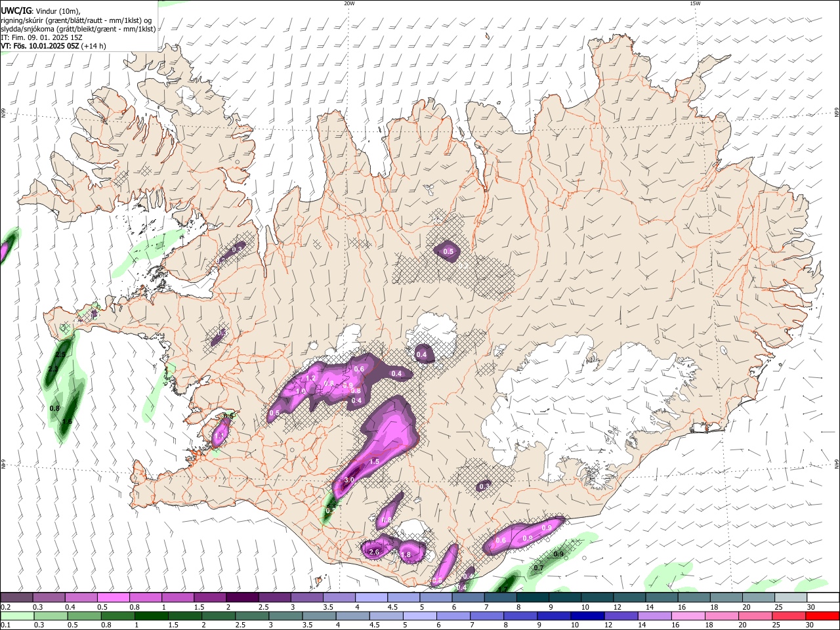
Task: Click the '20W' longitude label at the top edge
Action: pos(349,3)
